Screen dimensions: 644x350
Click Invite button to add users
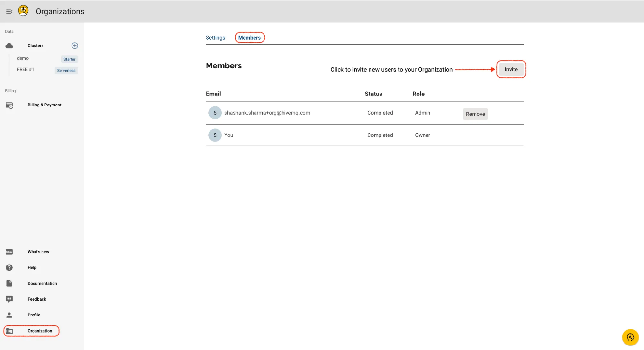click(511, 69)
